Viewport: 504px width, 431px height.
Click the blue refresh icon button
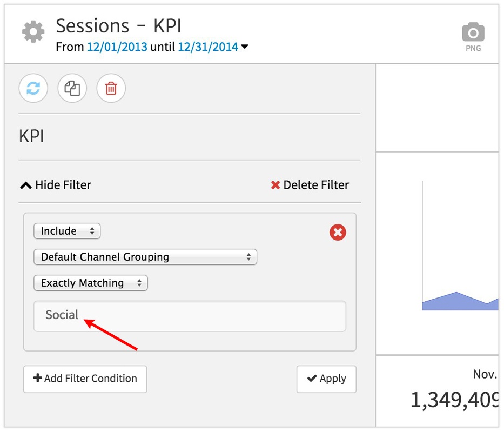click(33, 88)
